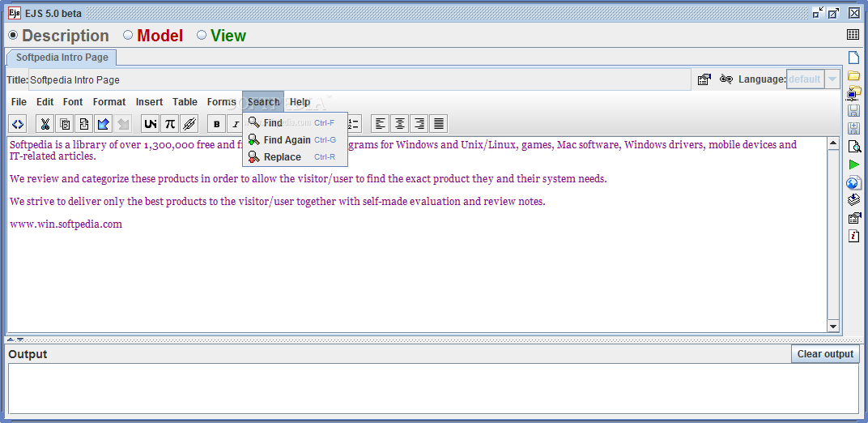Image resolution: width=868 pixels, height=423 pixels.
Task: Click the www.win.softpedia.com text line
Action: pos(66,224)
